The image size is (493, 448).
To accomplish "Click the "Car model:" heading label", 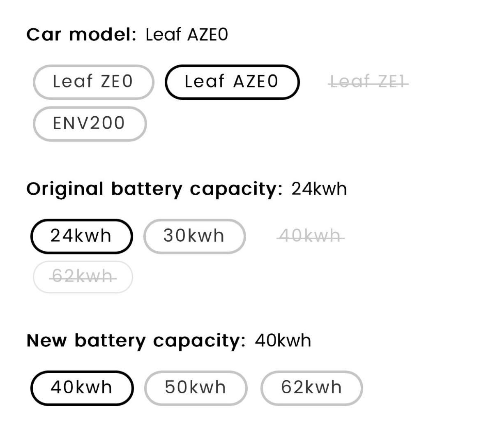I will (81, 35).
